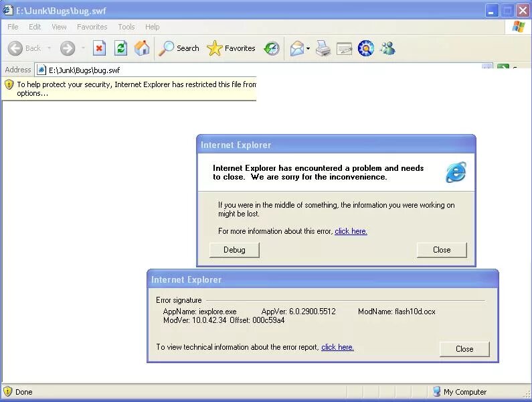Click the 'AppVer: 6.0.2900.5512' text

pos(298,312)
